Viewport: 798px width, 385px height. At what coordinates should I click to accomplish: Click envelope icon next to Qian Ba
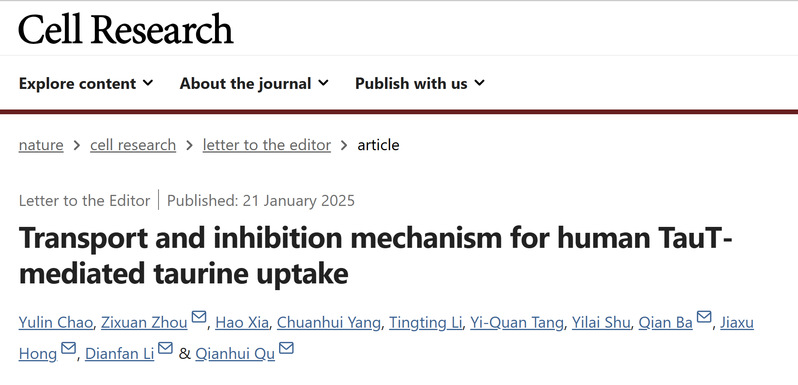tap(704, 317)
